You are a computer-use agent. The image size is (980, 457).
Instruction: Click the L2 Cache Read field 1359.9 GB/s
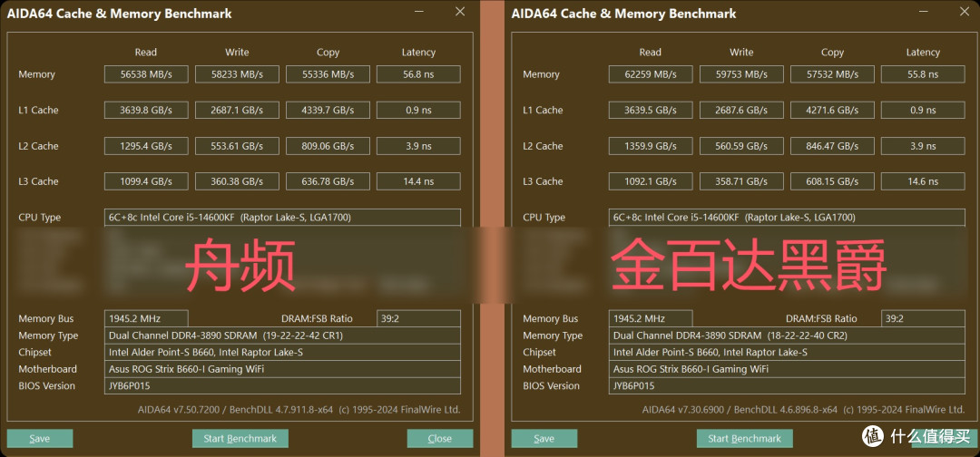coord(651,146)
